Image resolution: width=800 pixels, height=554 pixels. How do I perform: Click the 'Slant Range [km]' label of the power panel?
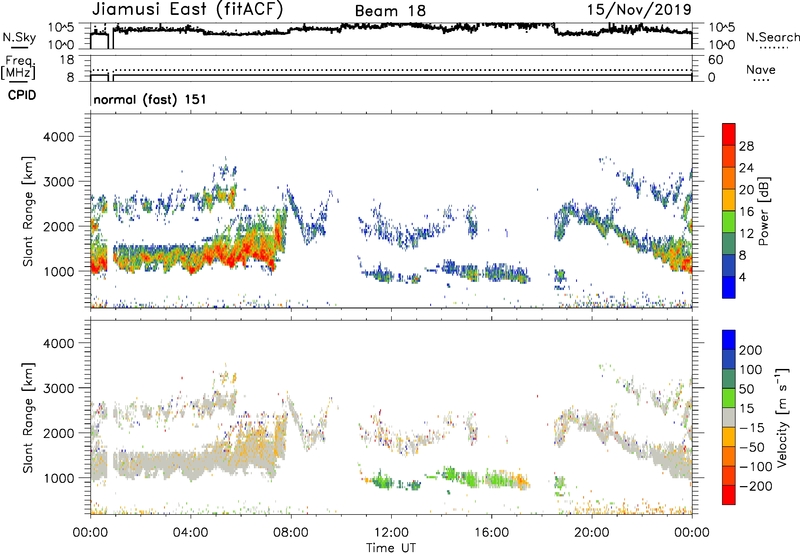coord(28,211)
